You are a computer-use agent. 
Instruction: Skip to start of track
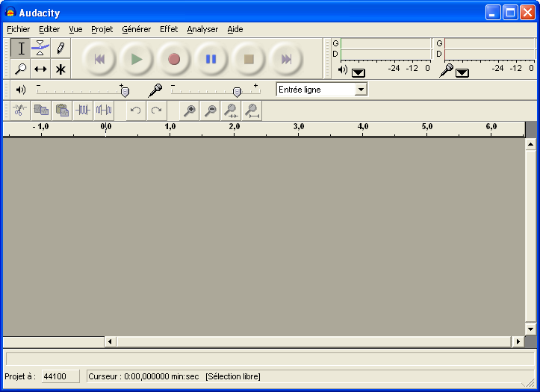click(x=99, y=59)
